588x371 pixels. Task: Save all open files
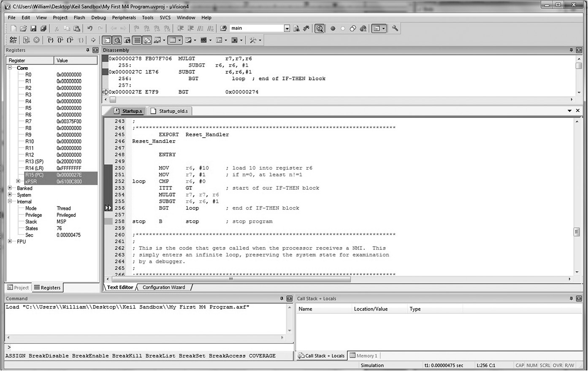[43, 28]
